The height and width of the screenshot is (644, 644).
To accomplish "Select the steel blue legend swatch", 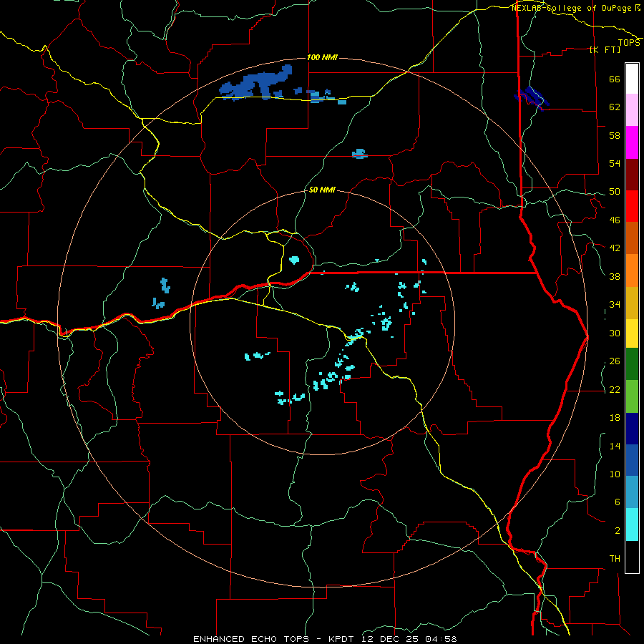I will point(632,492).
